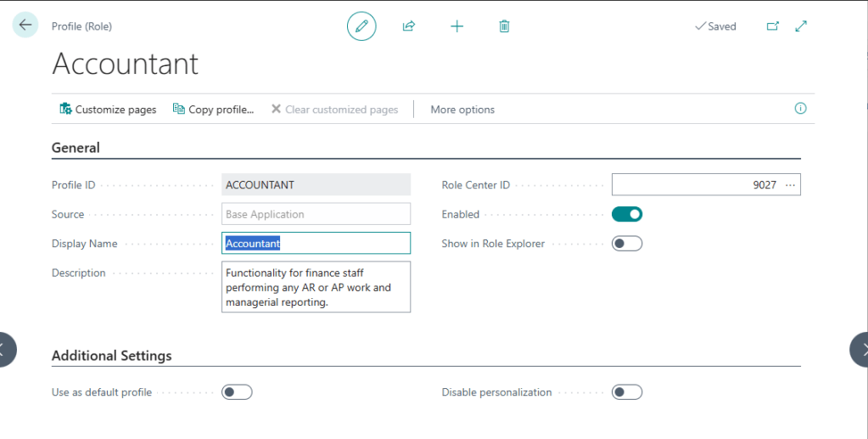Image resolution: width=868 pixels, height=439 pixels.
Task: Click the Description text box
Action: coord(316,287)
